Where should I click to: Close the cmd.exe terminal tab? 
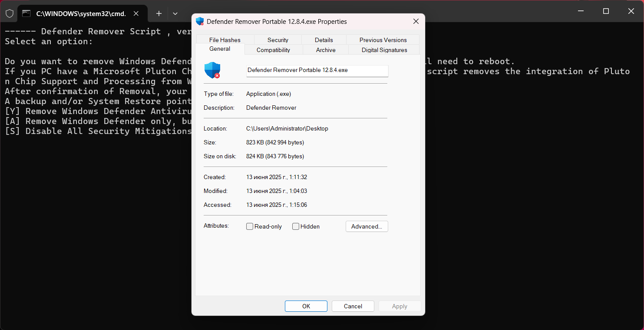(x=136, y=13)
